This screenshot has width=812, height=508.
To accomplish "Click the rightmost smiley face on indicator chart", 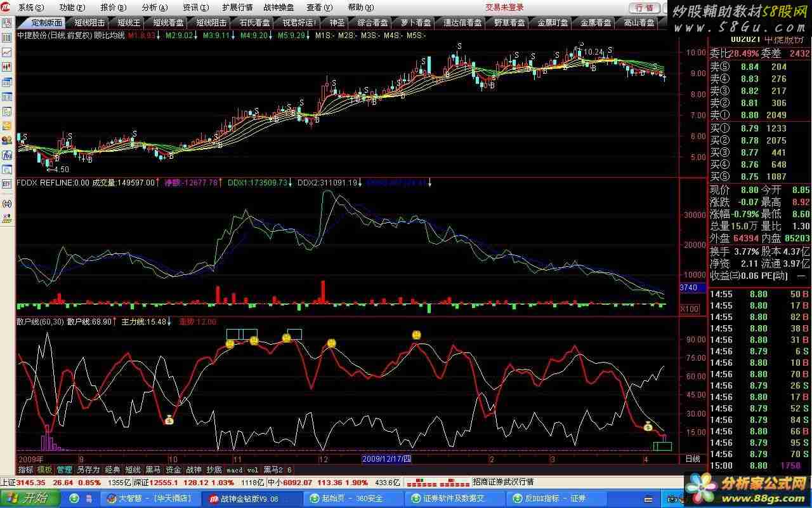I will pos(417,335).
